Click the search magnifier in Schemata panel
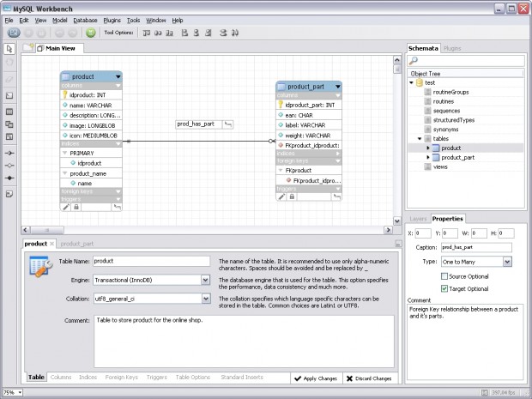532x399 pixels. point(414,61)
